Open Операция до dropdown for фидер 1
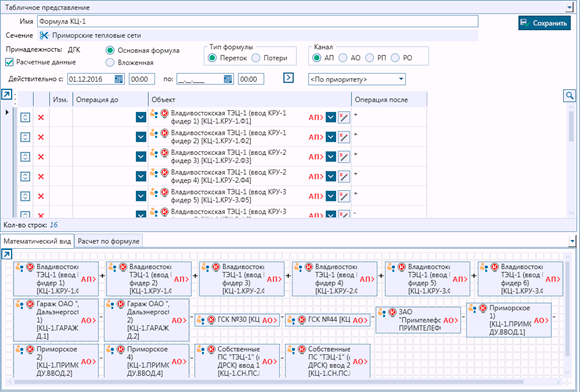 tap(141, 117)
